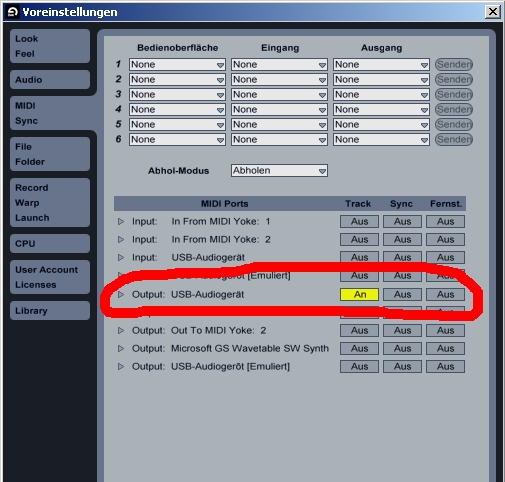Open the Abhol-Modus dropdown
505x482 pixels.
tap(279, 171)
